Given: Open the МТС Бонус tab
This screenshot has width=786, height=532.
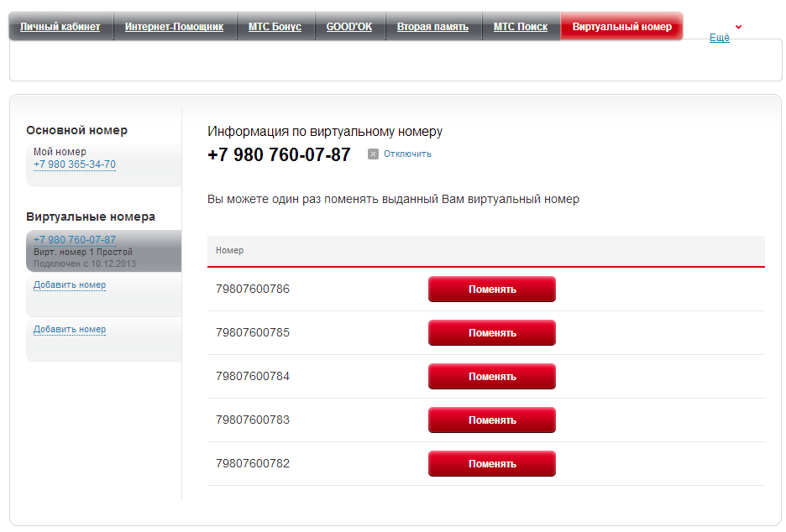Looking at the screenshot, I should coord(275,27).
